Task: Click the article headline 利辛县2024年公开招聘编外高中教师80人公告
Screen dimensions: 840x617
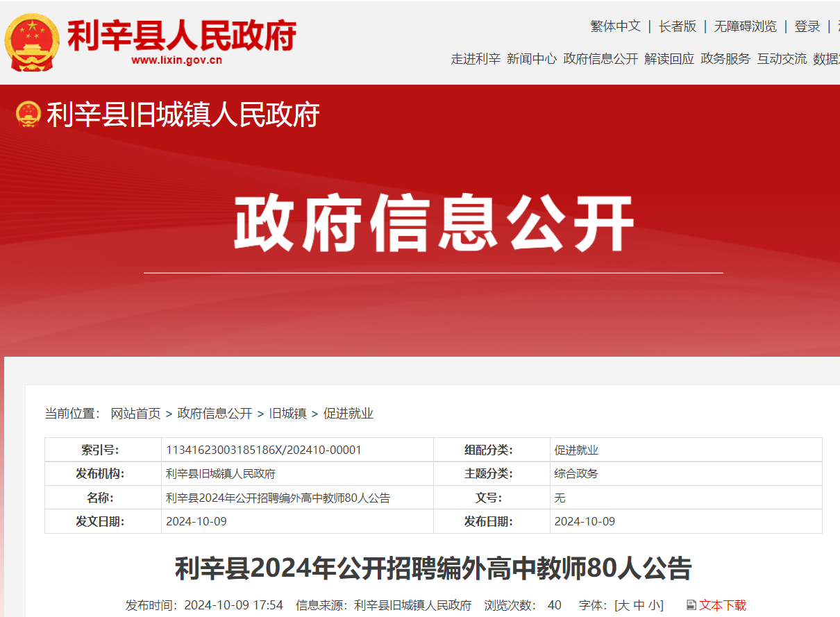Action: (433, 569)
